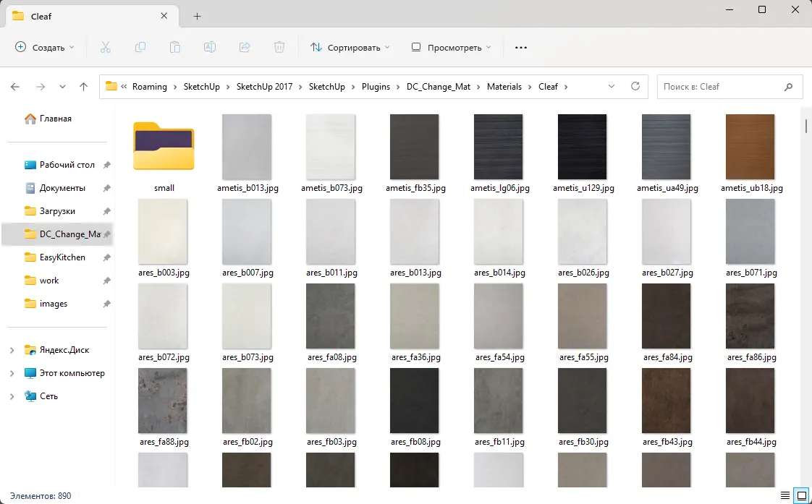Click the Share icon in toolbar

(x=245, y=47)
